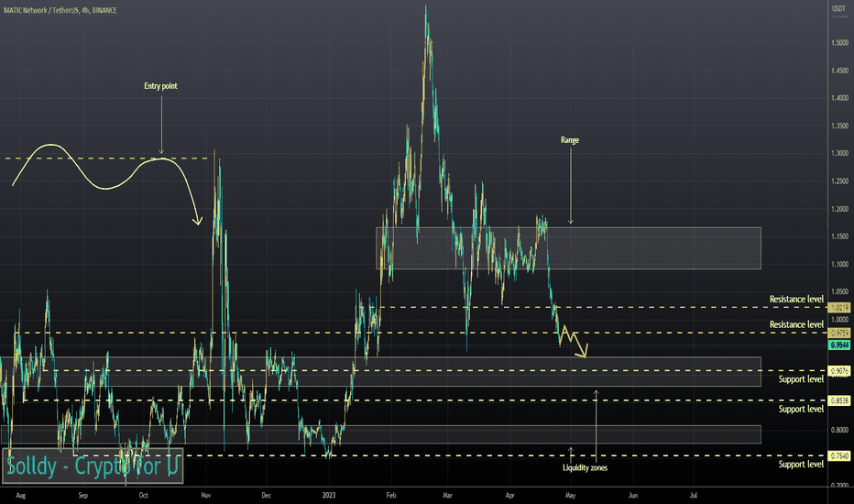Click the 0.8000 price axis value
The width and height of the screenshot is (854, 504).
(x=840, y=431)
